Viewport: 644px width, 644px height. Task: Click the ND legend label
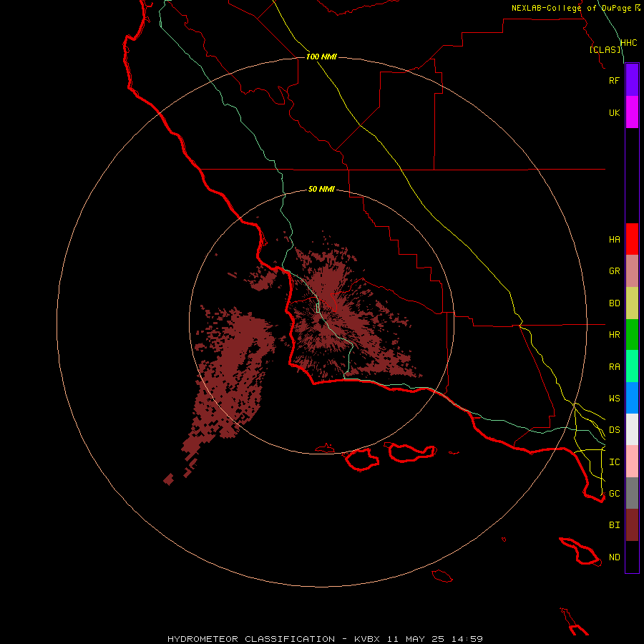(x=614, y=557)
